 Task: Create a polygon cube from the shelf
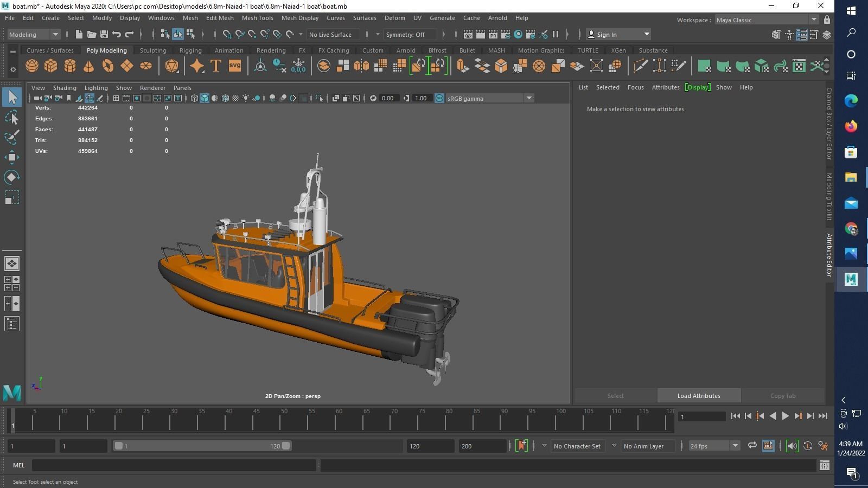coord(51,66)
